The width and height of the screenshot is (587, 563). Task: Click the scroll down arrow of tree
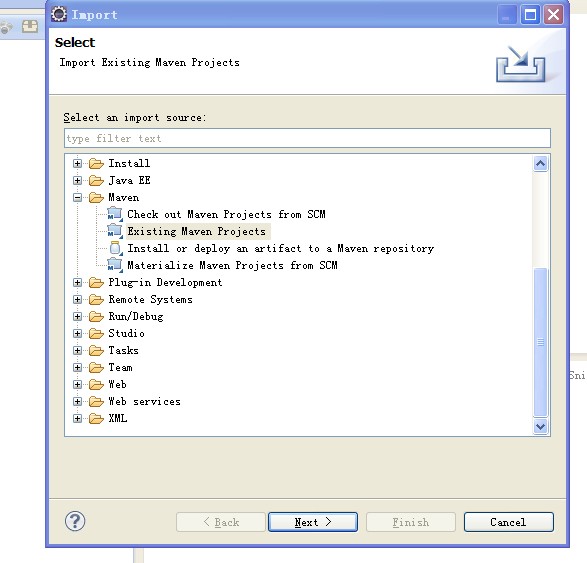click(x=540, y=426)
